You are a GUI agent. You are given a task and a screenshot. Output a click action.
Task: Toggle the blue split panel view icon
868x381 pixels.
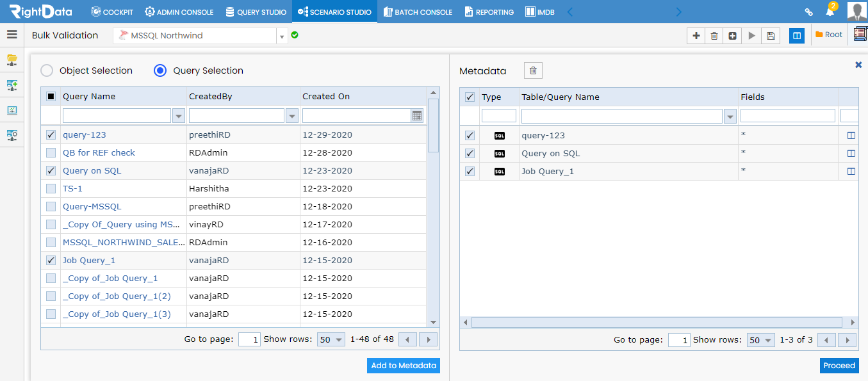pyautogui.click(x=797, y=36)
